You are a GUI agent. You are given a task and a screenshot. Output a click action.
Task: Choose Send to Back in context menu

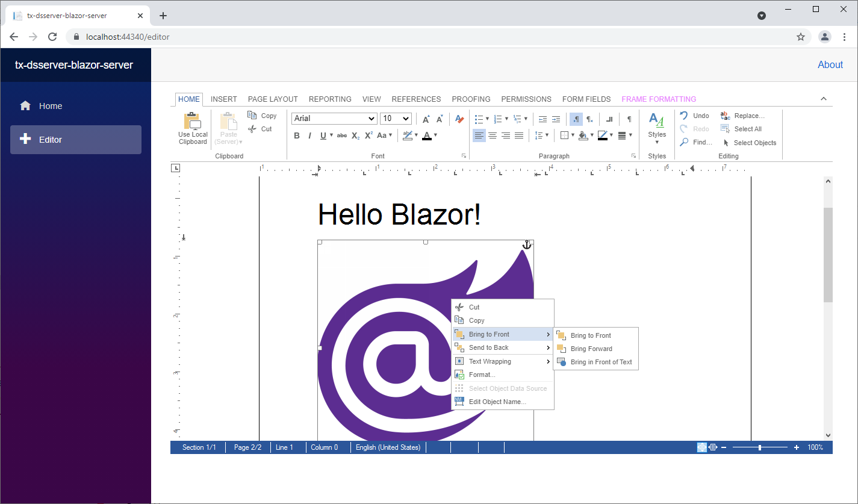[x=503, y=347]
